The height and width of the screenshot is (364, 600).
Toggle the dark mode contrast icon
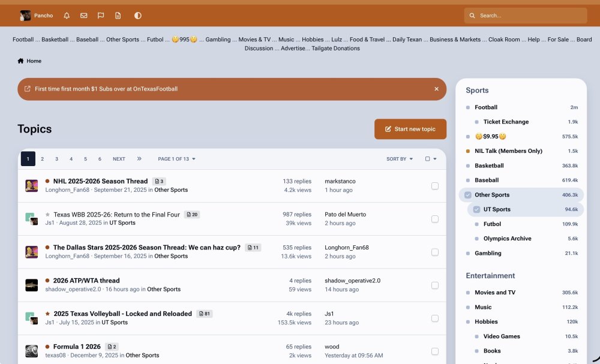click(138, 16)
